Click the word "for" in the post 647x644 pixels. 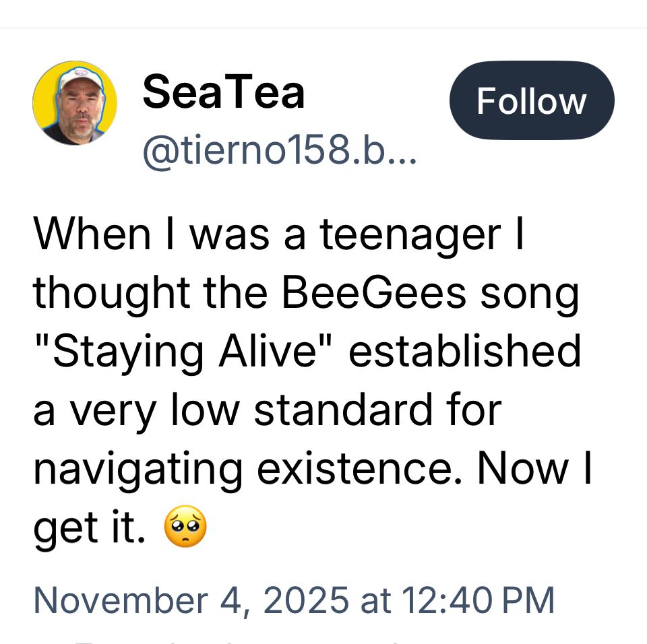coord(474,410)
